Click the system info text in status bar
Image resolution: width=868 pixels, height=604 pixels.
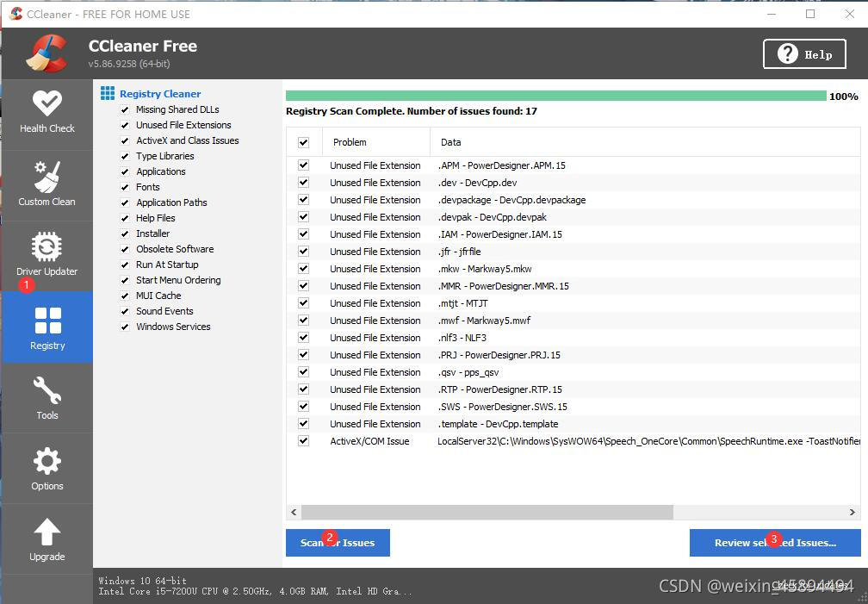coord(255,586)
